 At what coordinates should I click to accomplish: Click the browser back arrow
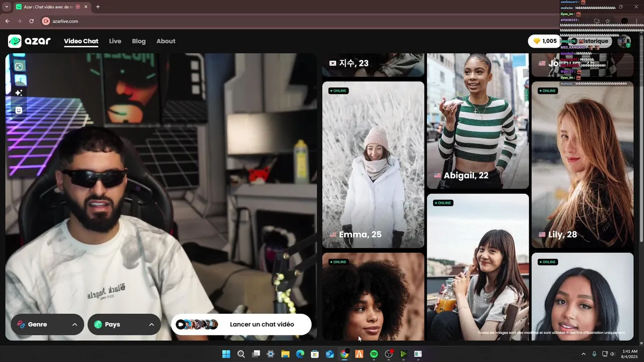point(7,21)
